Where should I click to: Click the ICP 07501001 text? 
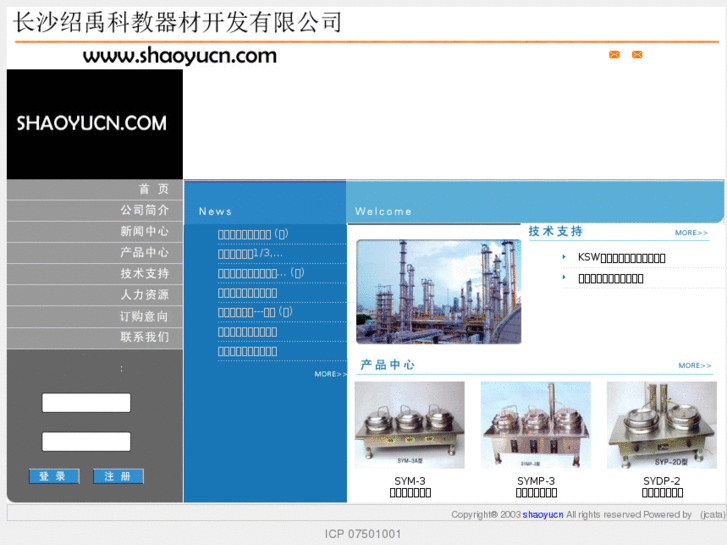point(363,534)
